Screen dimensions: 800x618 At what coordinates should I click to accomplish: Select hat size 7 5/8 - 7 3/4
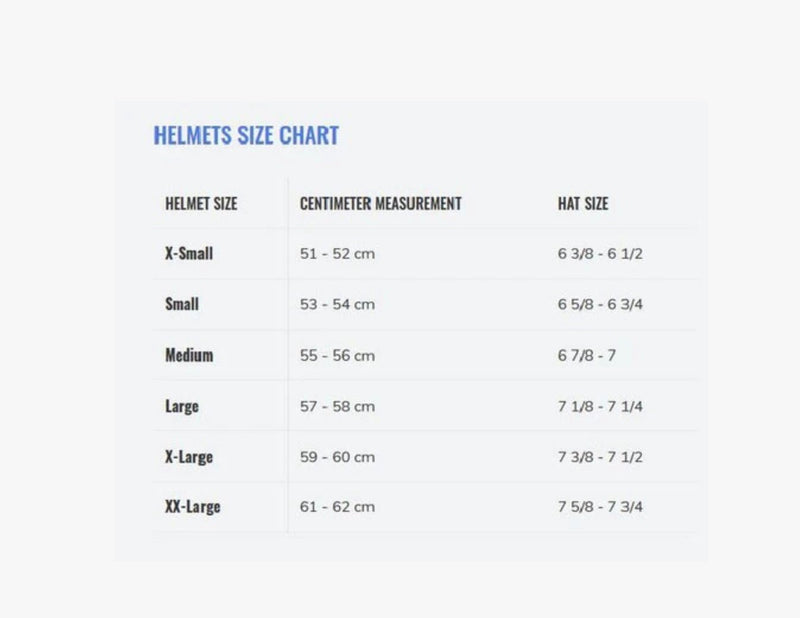click(x=600, y=507)
